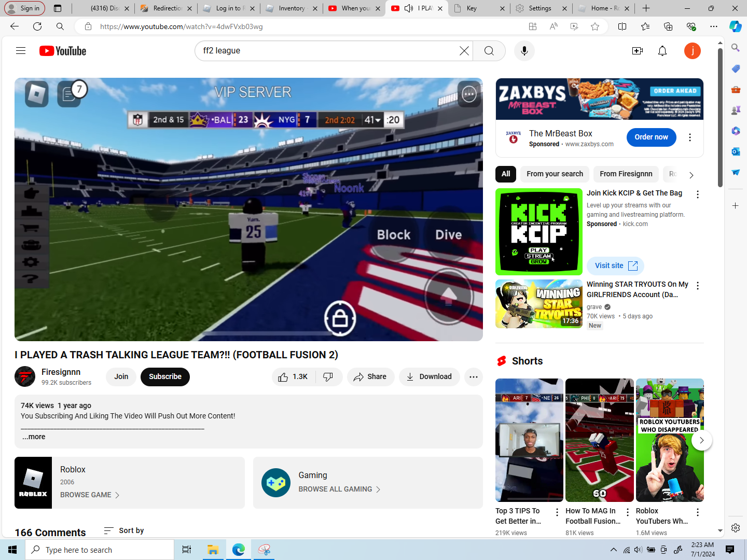Go to YouTube home via logo
Screen dimensions: 747x560
[x=63, y=51]
